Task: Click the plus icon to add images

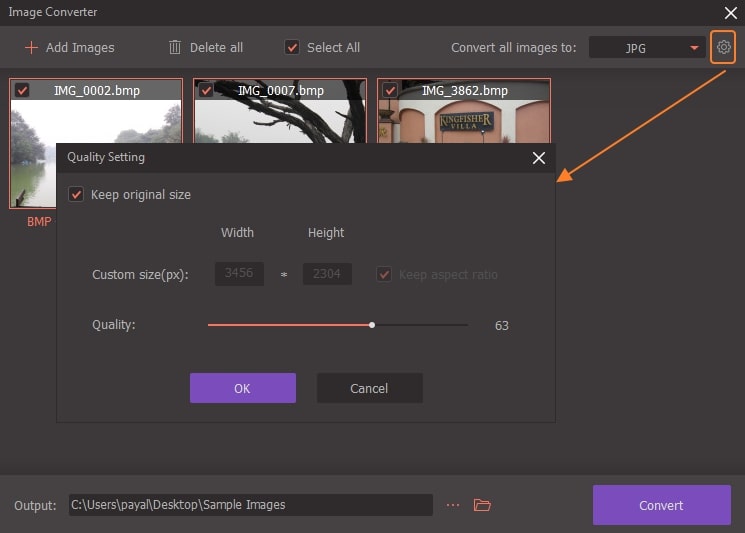Action: coord(31,48)
